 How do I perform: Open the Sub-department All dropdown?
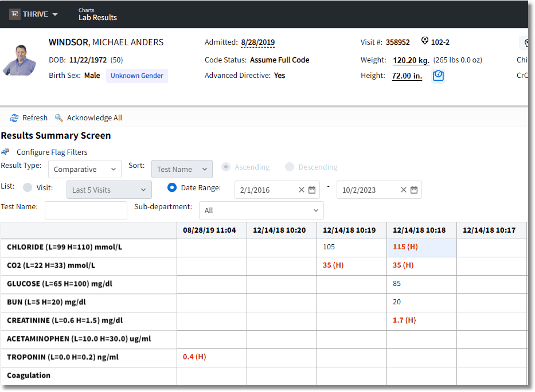[261, 210]
